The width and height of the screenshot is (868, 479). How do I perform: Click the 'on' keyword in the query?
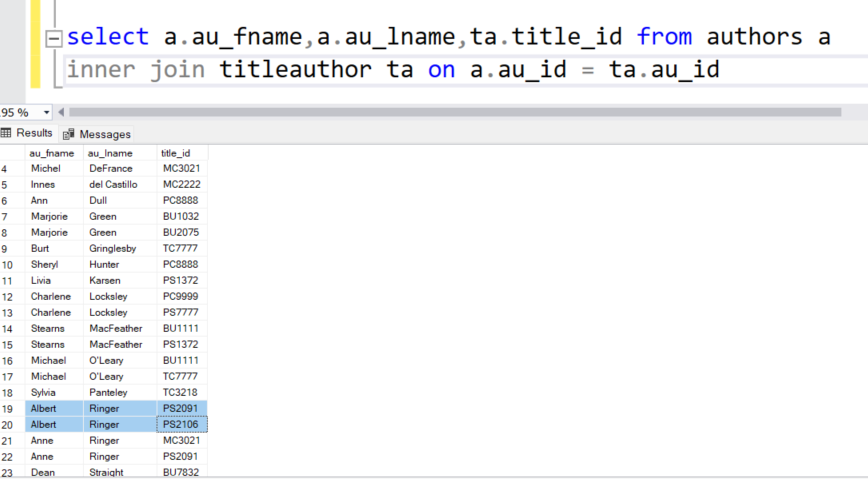click(x=441, y=70)
